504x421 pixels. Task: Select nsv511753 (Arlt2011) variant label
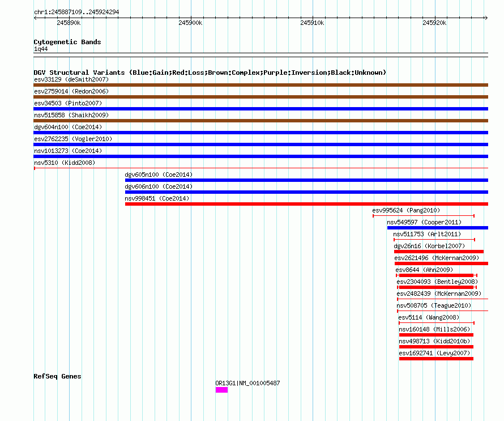[x=427, y=234]
